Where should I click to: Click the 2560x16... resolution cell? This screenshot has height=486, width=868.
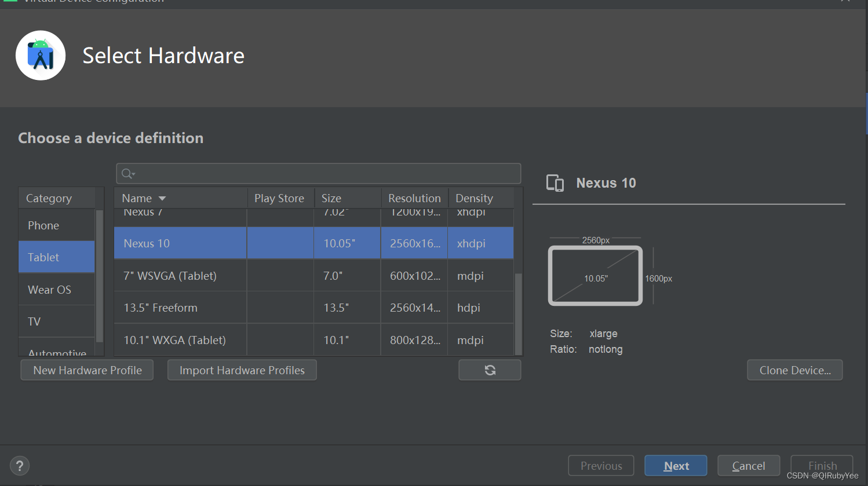point(414,243)
